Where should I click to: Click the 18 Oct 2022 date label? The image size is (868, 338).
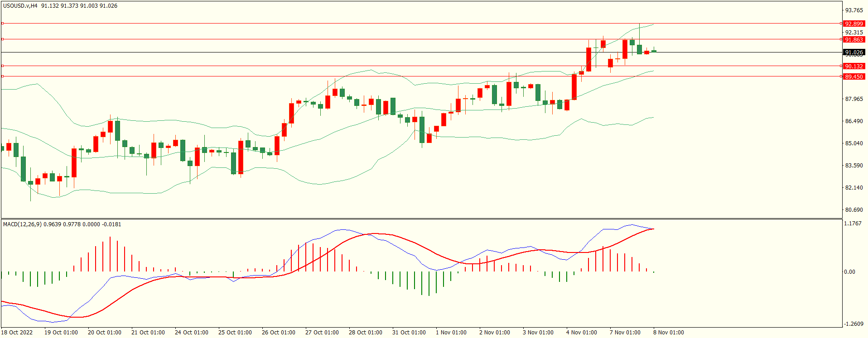[x=17, y=333]
